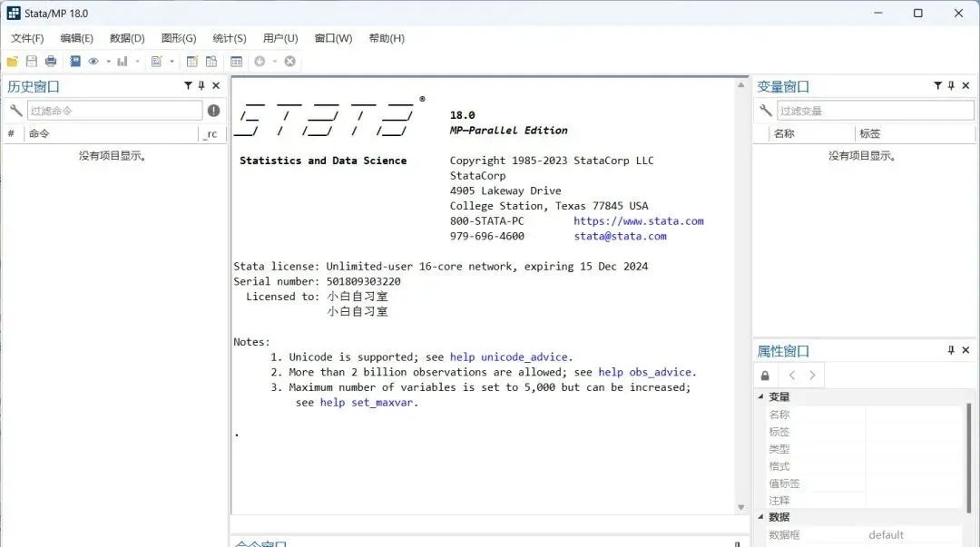Open the 窗口(W) menu
The image size is (980, 547).
[333, 38]
